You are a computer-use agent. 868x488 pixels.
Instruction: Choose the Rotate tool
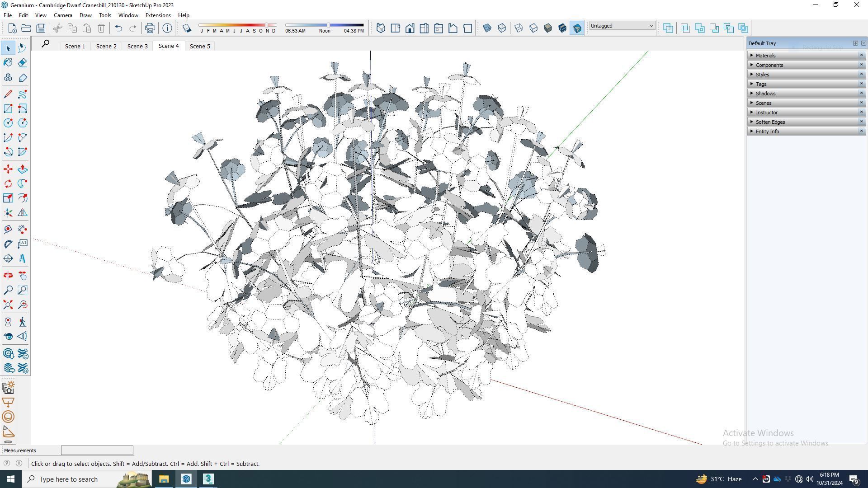[8, 183]
